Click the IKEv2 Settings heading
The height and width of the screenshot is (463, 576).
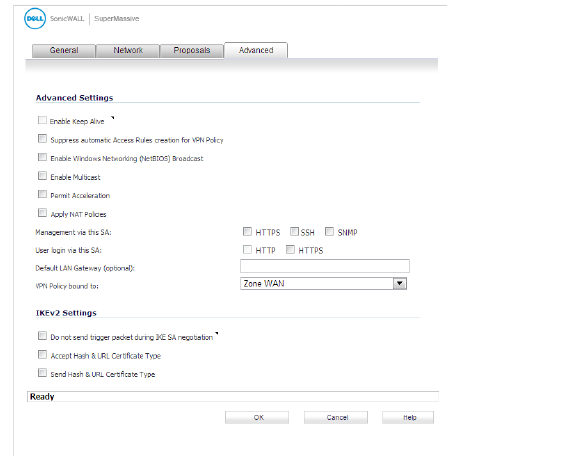66,313
